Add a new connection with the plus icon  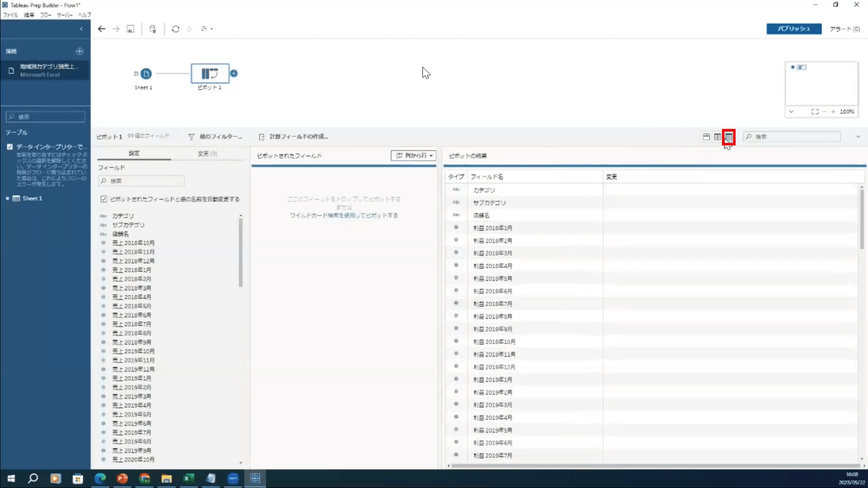tap(80, 51)
